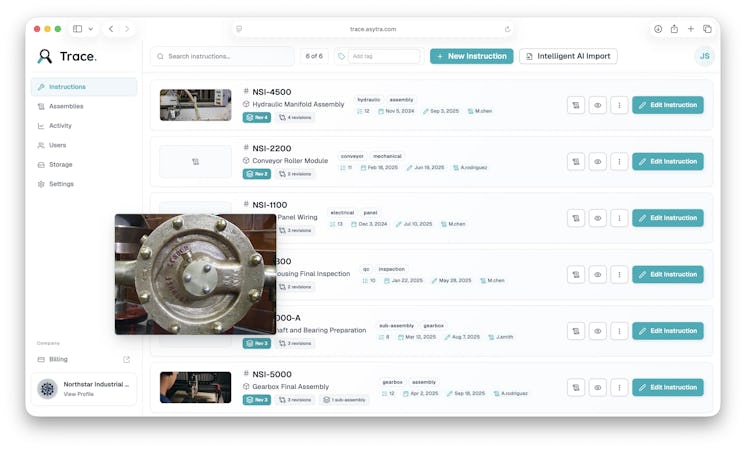Click NSI-2200 placeholder thumbnail
Image resolution: width=746 pixels, height=450 pixels.
point(196,162)
